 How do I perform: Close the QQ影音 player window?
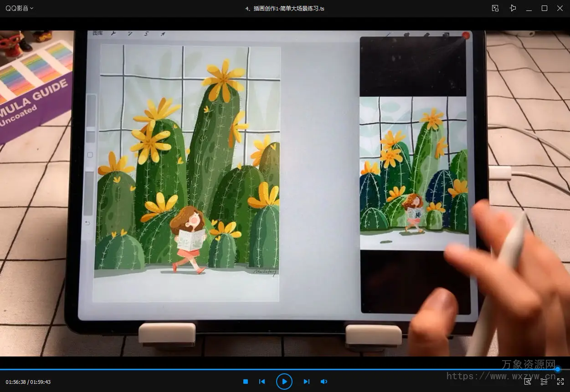coord(560,8)
